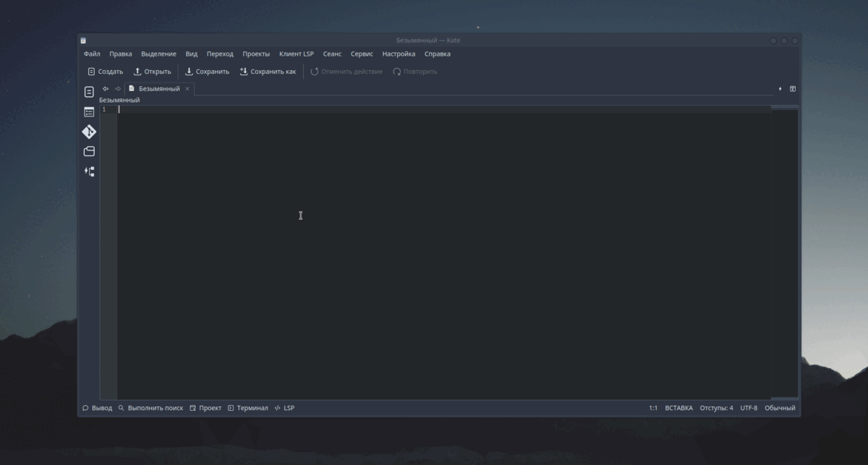Toggle the LSP bottom panel
Image resolution: width=868 pixels, height=465 pixels.
click(284, 408)
